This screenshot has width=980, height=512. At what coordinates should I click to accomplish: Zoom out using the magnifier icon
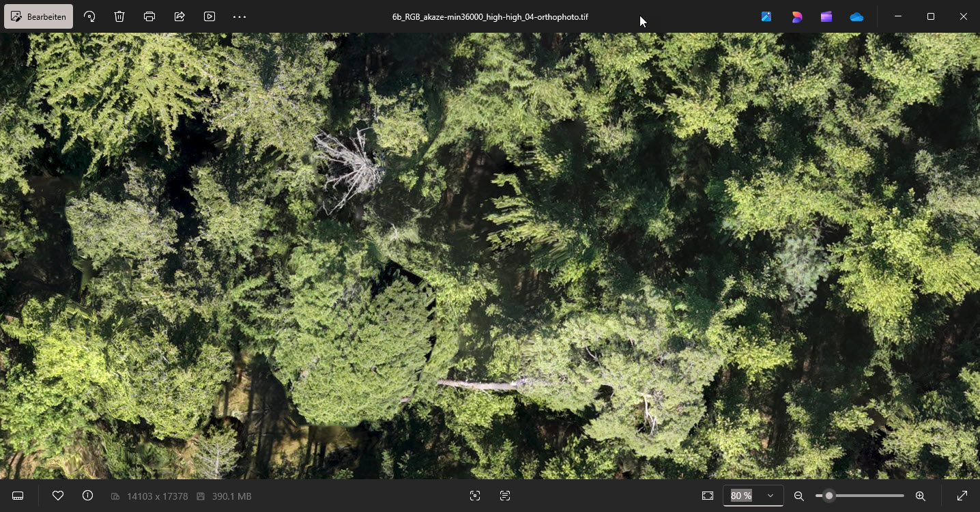coord(798,496)
